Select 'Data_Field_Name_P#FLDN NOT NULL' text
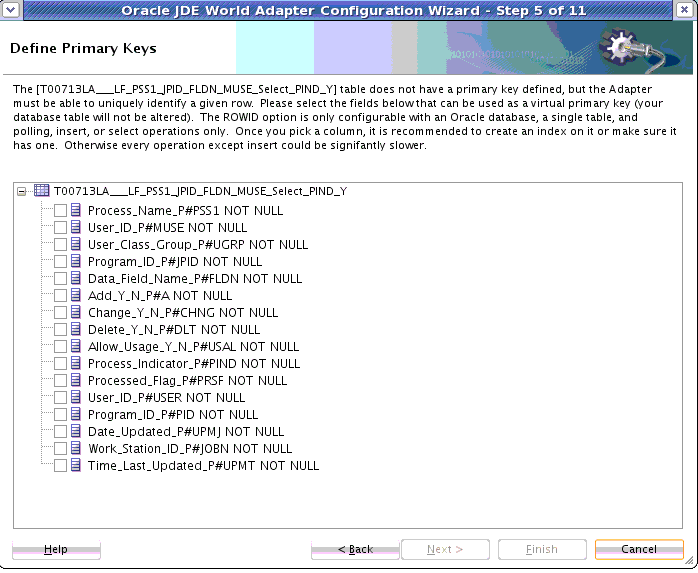 click(x=195, y=279)
